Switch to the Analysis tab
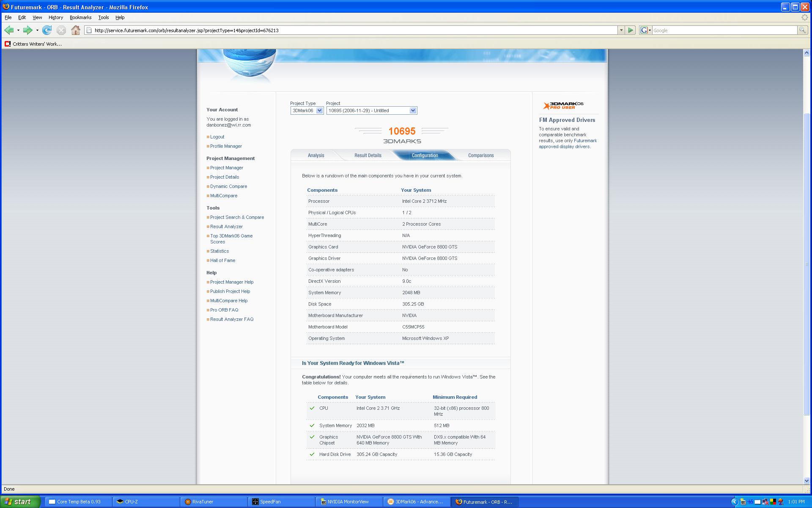 [316, 155]
